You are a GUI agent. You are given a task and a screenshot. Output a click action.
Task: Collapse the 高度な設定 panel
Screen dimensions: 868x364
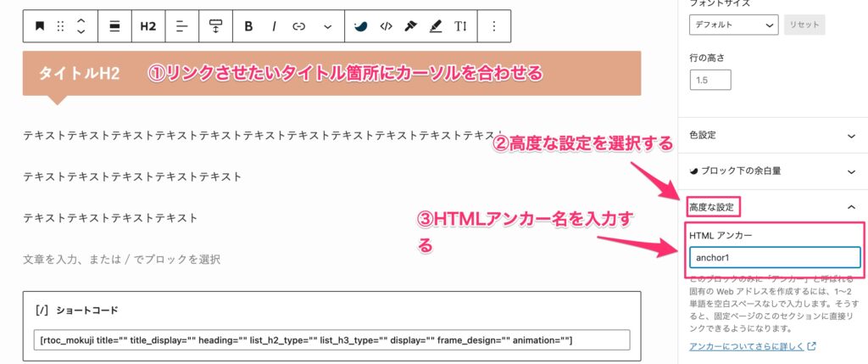(x=773, y=207)
